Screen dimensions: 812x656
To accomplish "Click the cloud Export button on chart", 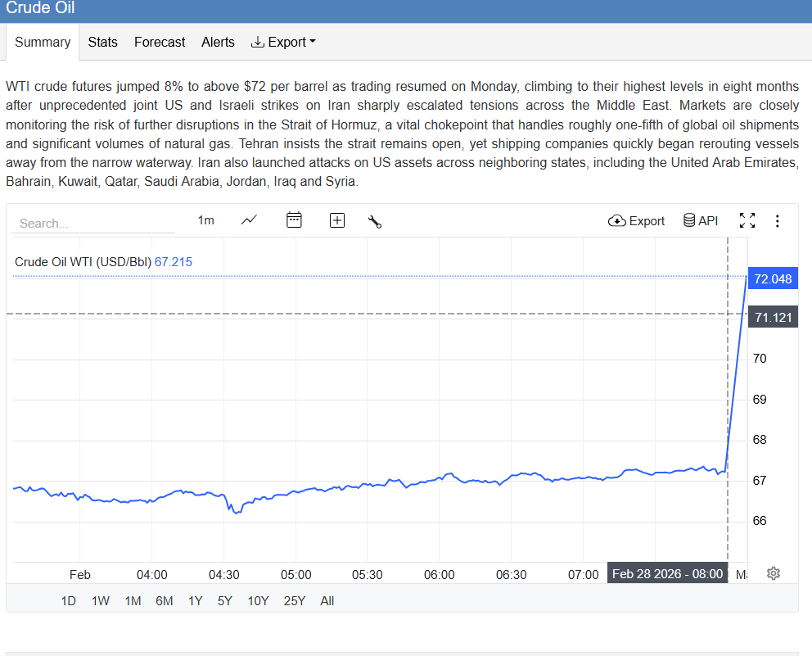I will (636, 221).
